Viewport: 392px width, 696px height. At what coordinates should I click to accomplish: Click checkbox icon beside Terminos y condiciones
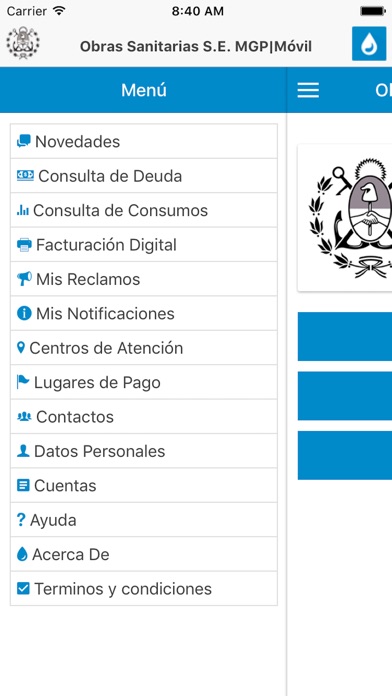click(23, 589)
